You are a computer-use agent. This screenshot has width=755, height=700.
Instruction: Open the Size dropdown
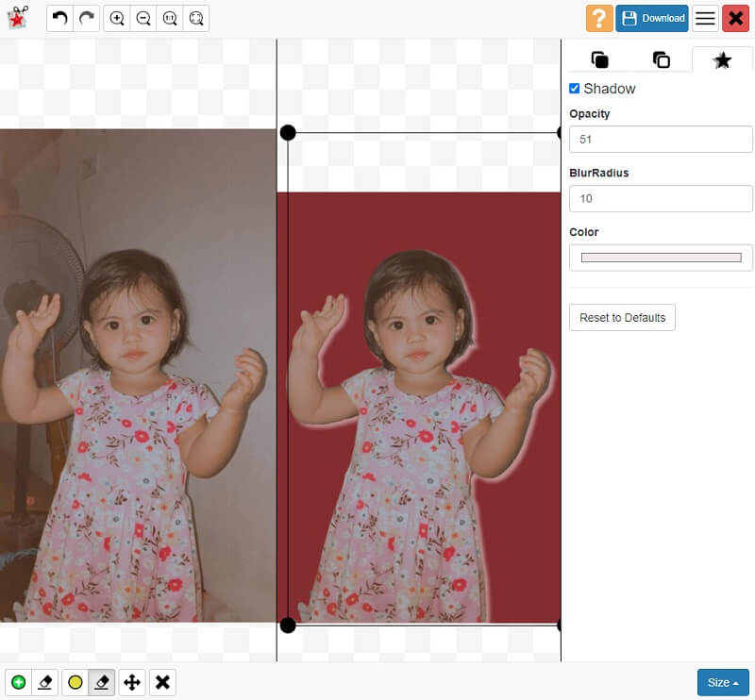tap(722, 682)
